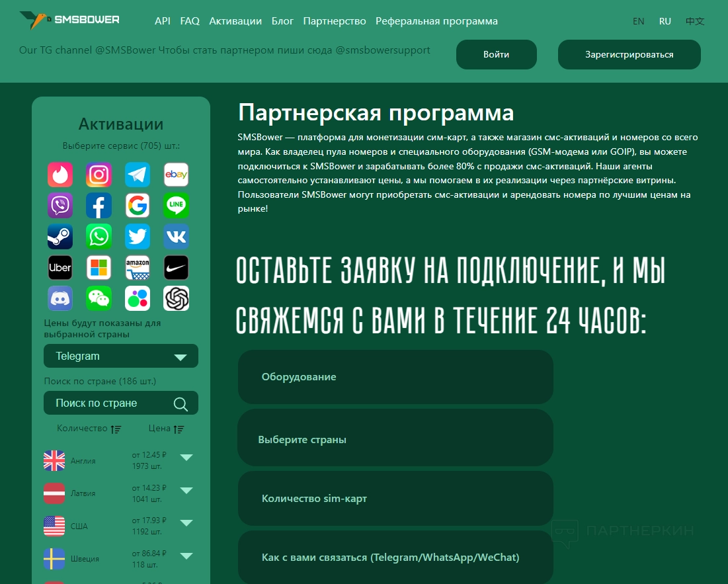This screenshot has width=728, height=584.
Task: Click the Англия country name
Action: click(83, 461)
